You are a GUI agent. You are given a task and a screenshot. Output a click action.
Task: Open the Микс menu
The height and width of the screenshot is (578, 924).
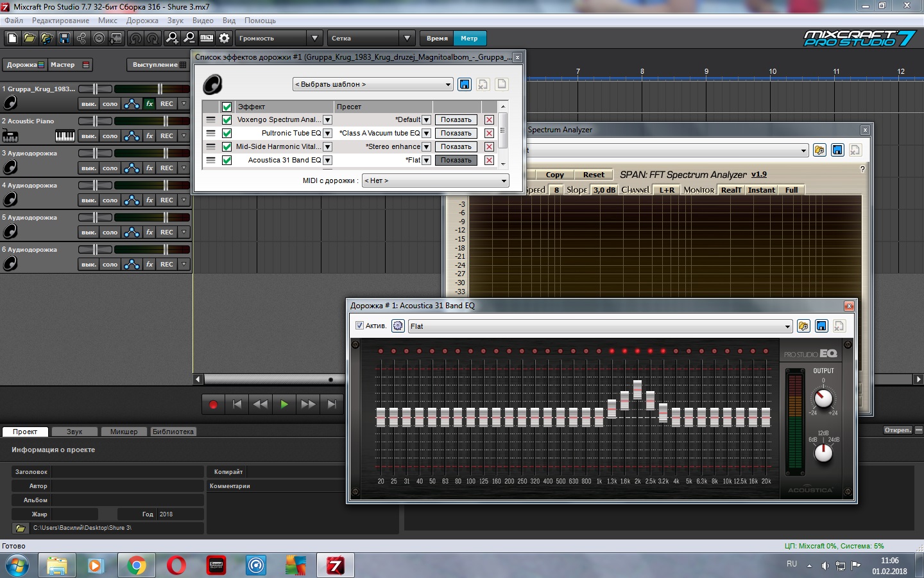(108, 21)
